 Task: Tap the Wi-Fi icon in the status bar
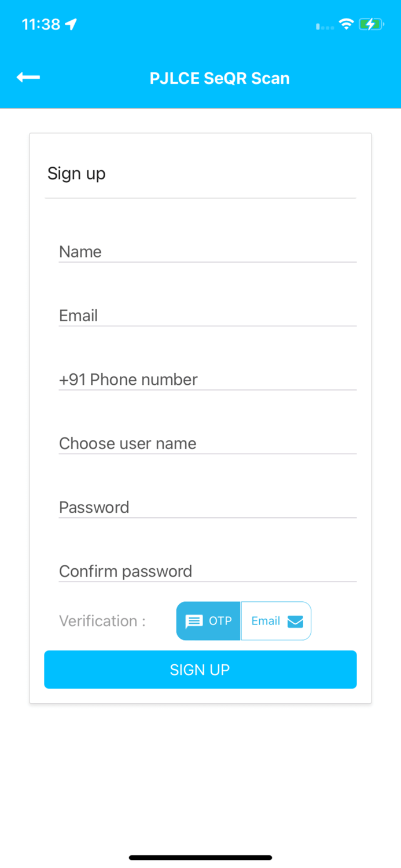point(345,24)
